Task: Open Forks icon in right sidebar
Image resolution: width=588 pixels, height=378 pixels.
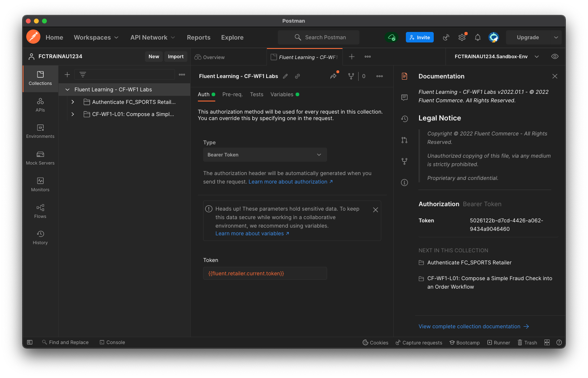Action: [404, 161]
